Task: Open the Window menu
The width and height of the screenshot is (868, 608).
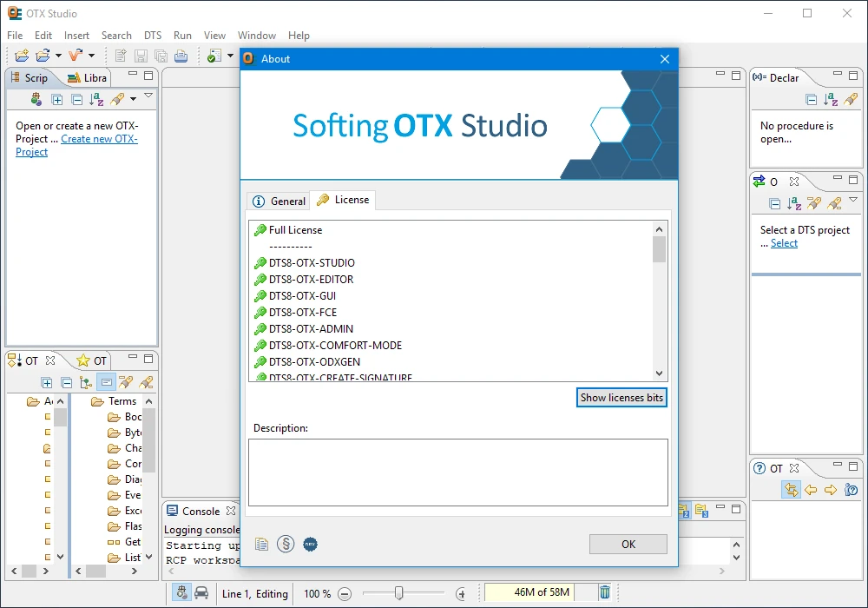Action: point(256,36)
